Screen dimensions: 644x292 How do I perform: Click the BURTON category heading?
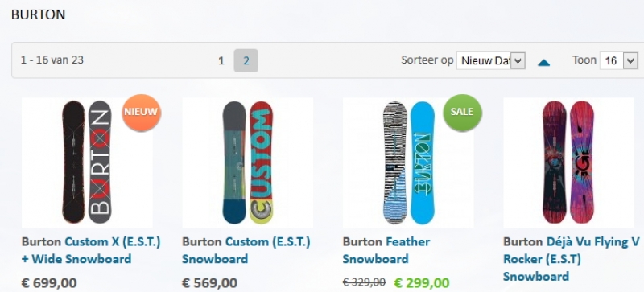click(38, 14)
